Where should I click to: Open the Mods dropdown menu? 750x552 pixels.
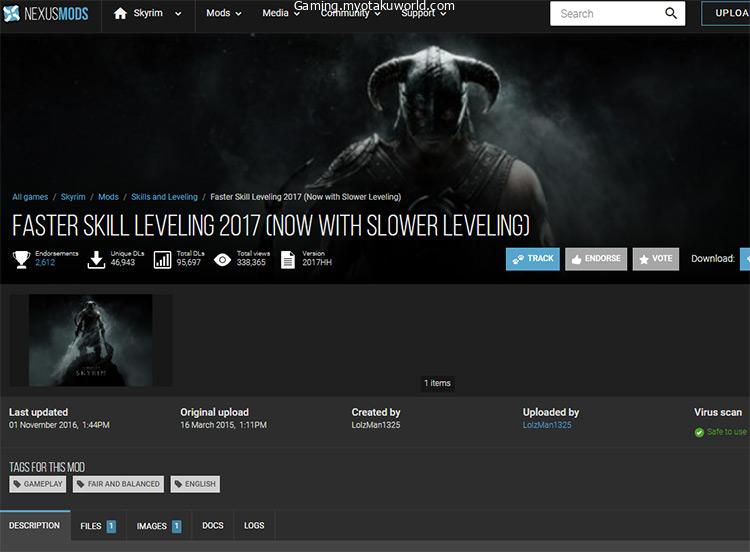pos(223,13)
